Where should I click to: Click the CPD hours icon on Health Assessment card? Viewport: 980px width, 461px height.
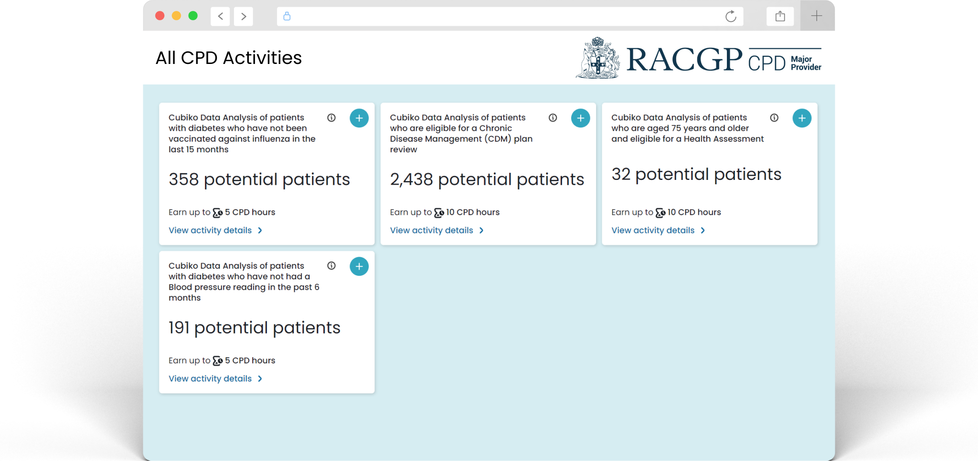coord(660,213)
